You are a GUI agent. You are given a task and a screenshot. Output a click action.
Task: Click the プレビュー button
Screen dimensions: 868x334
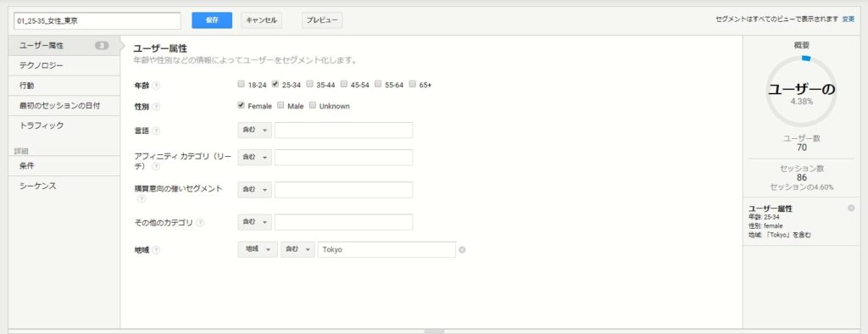(322, 20)
